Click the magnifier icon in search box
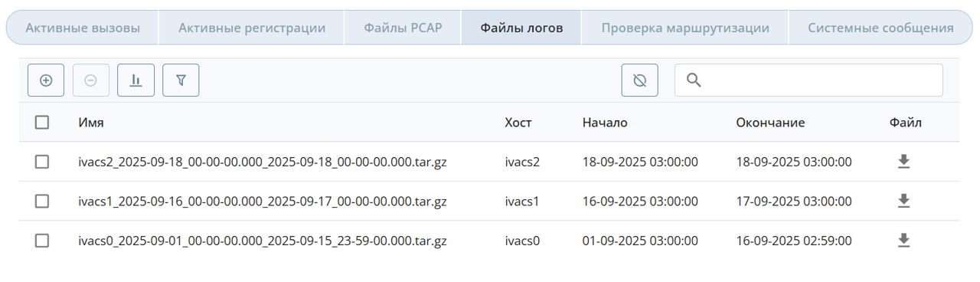Viewport: 980px width, 282px height. 694,80
